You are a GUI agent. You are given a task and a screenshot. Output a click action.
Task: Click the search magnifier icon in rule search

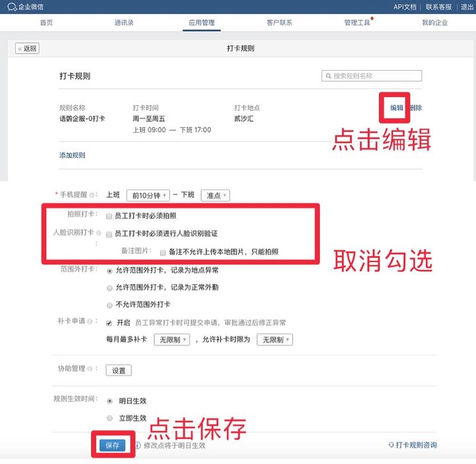pos(328,76)
